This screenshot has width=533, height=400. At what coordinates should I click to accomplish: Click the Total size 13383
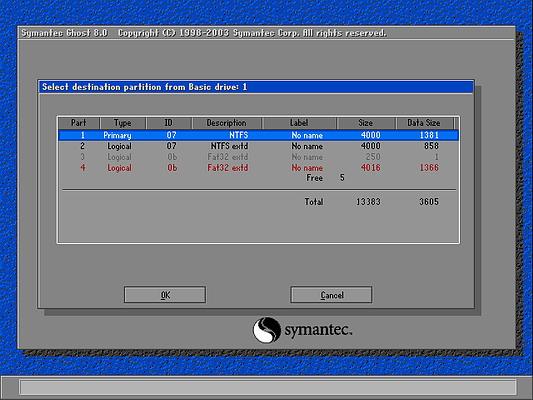point(368,202)
